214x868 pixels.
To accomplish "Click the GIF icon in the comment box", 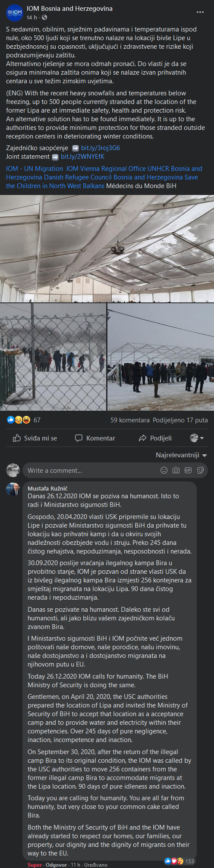I will point(188,470).
